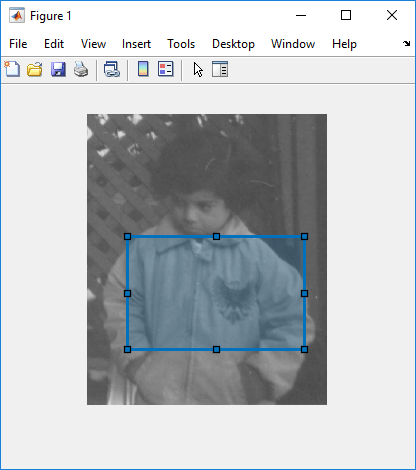Open the Edit menu

(54, 44)
